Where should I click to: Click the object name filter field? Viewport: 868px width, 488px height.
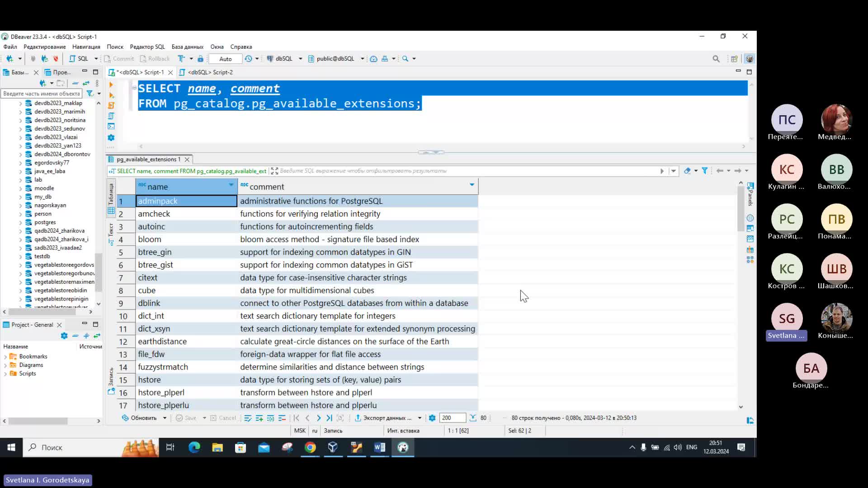(x=42, y=94)
